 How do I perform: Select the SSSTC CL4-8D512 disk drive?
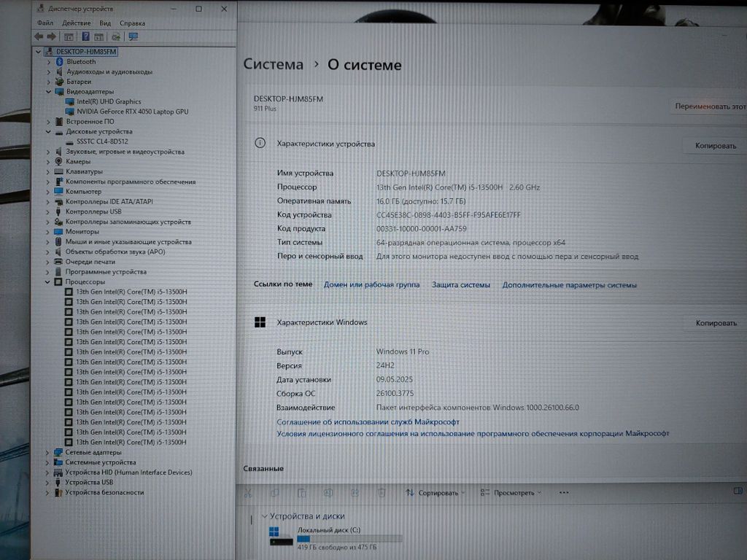(x=101, y=141)
